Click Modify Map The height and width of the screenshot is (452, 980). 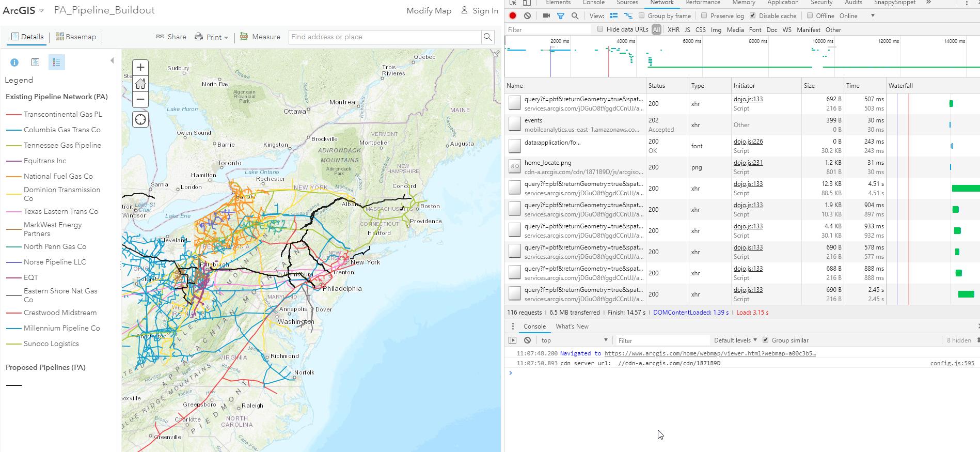[429, 11]
